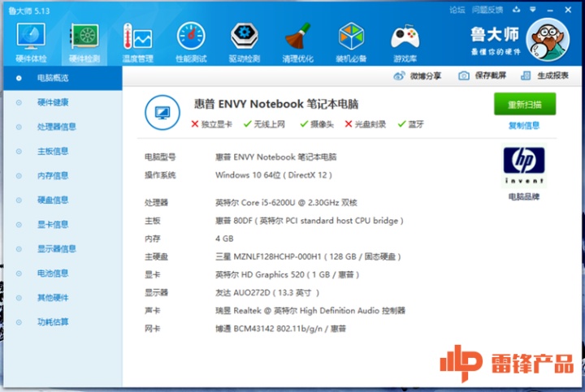Click the Windows 10 64位 operating system value
Image resolution: width=585 pixels, height=392 pixels.
coord(274,175)
